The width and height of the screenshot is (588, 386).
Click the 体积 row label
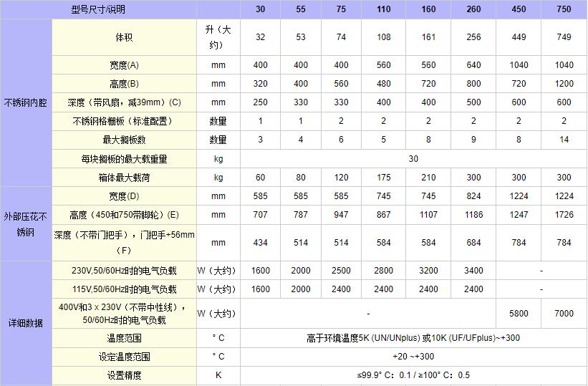124,37
